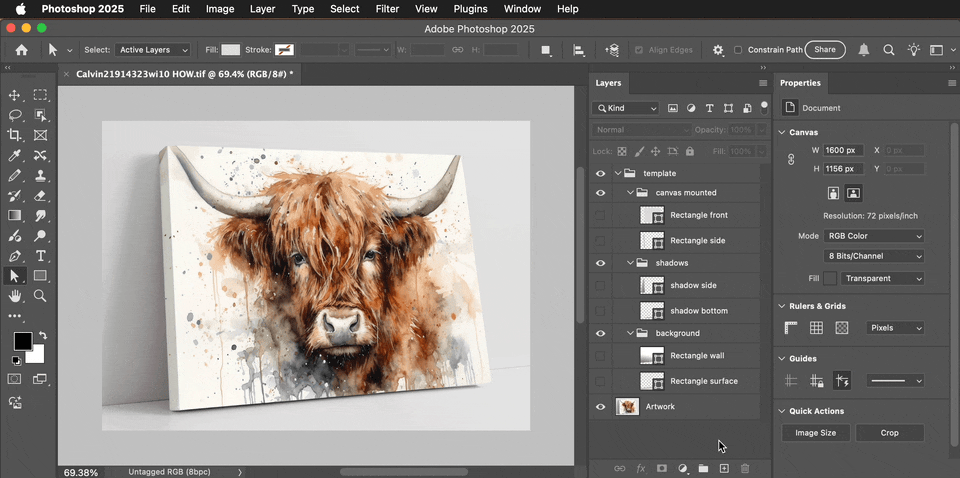
Task: Select the Object Selection tool
Action: pyautogui.click(x=40, y=115)
